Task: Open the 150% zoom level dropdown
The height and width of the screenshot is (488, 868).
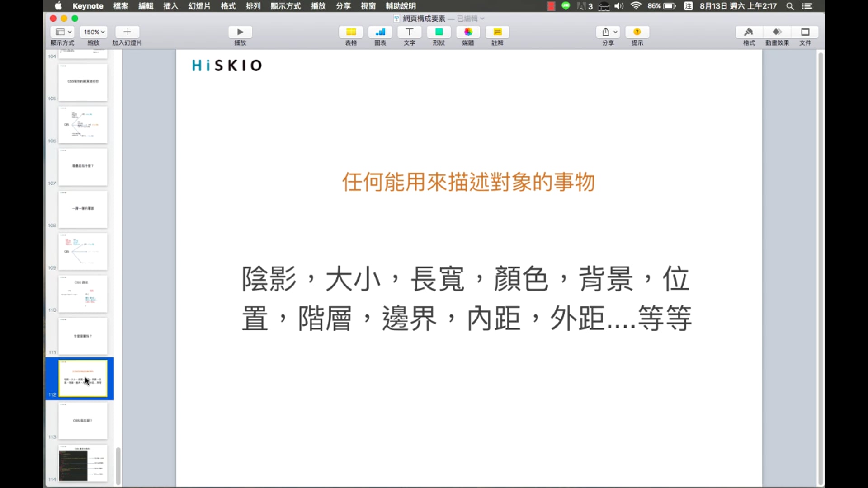Action: (93, 32)
